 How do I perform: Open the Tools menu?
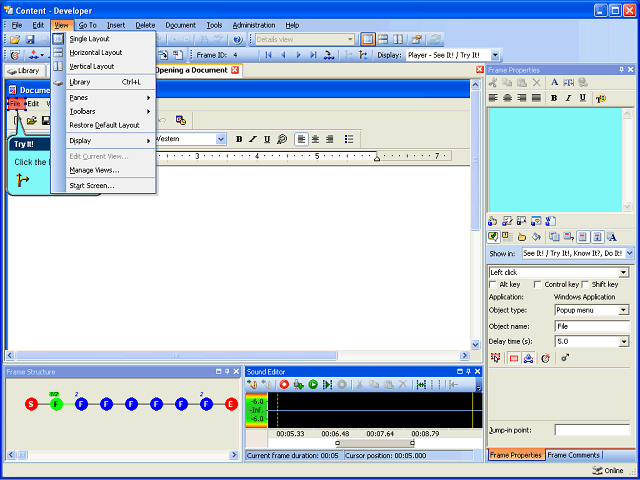(x=214, y=25)
